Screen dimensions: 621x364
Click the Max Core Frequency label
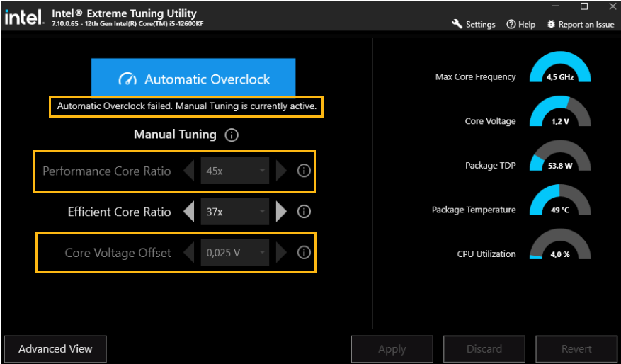point(476,77)
